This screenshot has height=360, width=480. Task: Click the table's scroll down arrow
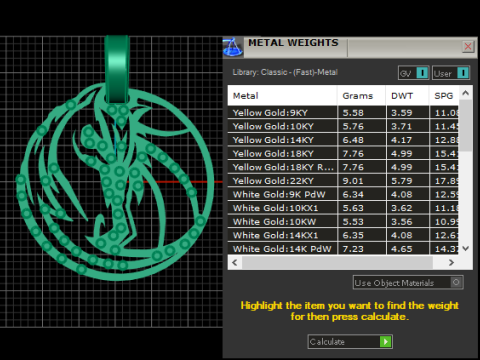coord(466,248)
